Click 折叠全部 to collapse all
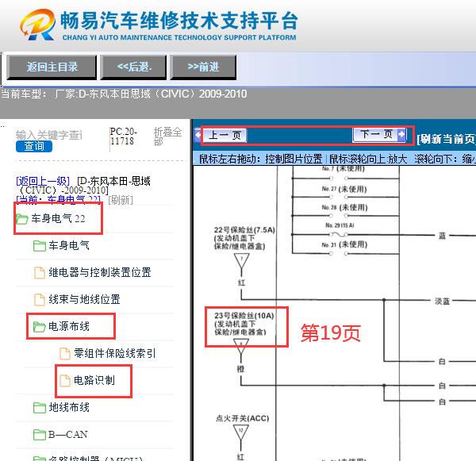Screen dimensions: 476x461 pos(168,136)
